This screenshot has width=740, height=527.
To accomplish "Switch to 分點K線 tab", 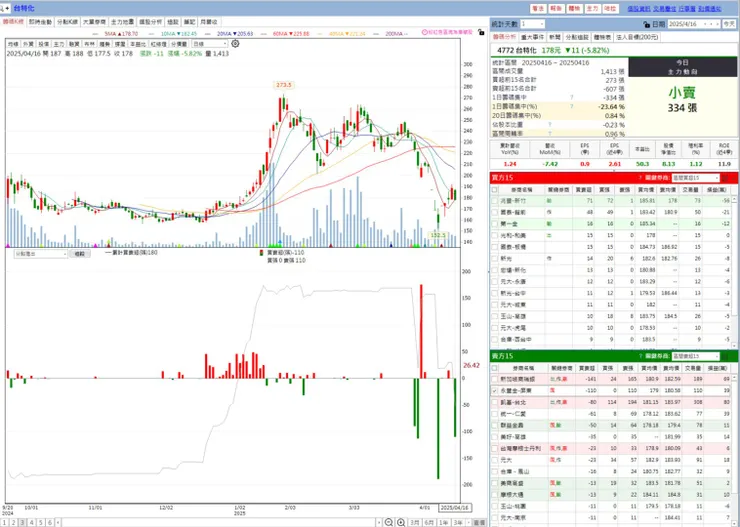I will click(x=67, y=22).
